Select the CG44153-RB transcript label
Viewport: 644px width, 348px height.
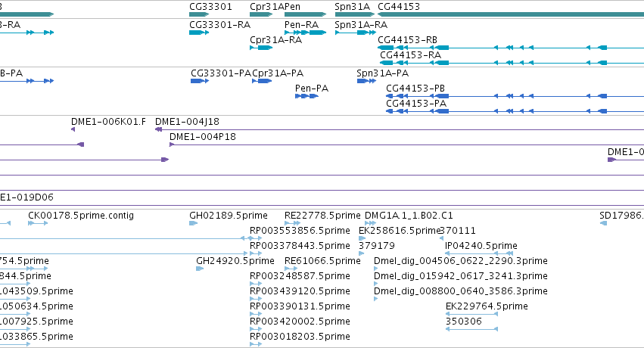coord(407,40)
